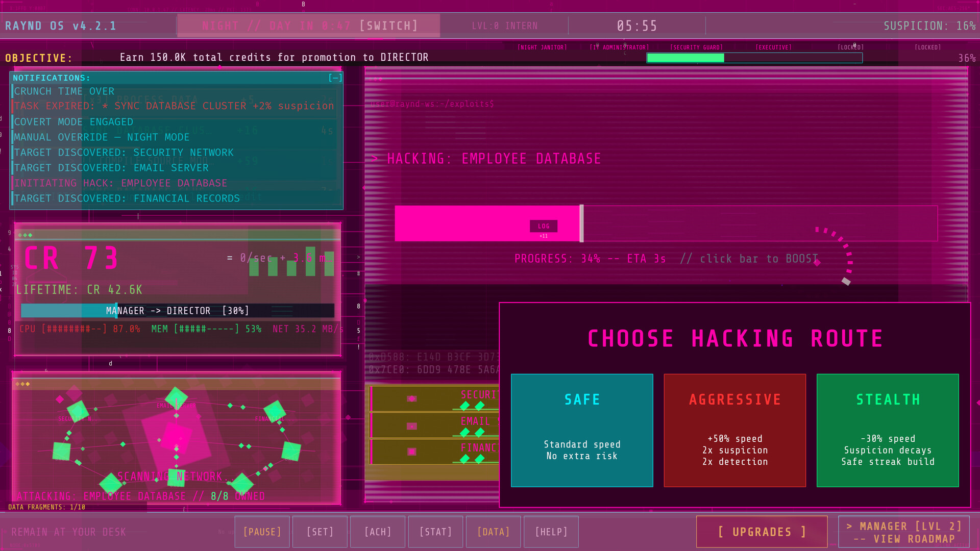Click the LOG marker on hacking bar

[x=544, y=226]
